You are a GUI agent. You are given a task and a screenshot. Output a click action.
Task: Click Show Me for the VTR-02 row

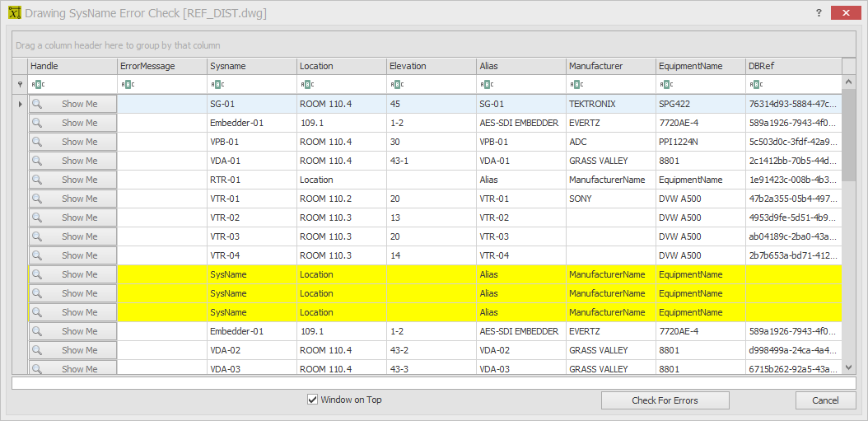click(73, 218)
